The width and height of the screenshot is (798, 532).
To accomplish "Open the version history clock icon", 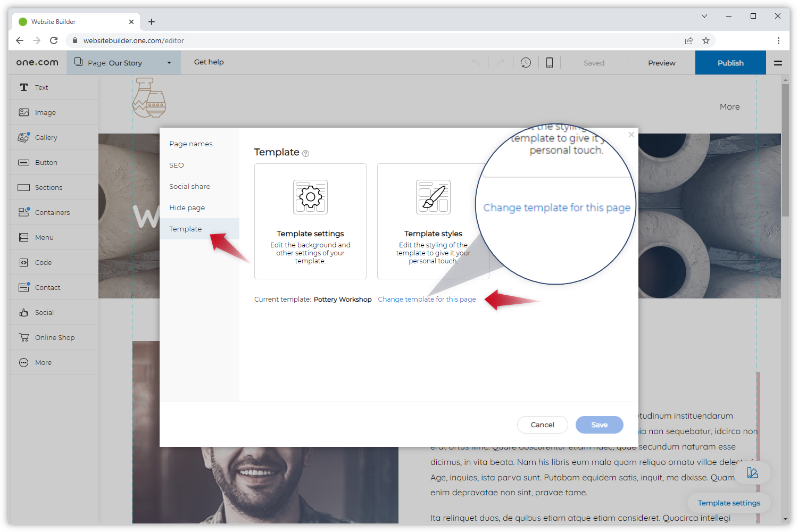I will 526,63.
